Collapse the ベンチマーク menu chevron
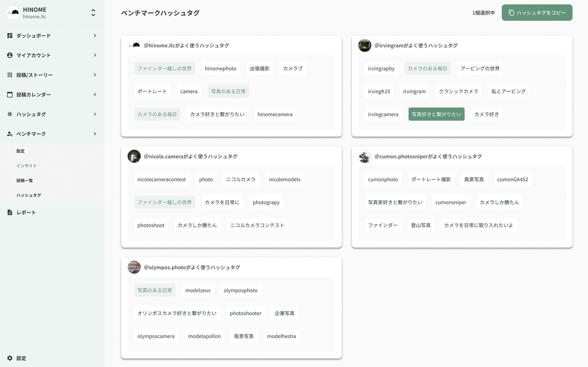 (95, 134)
